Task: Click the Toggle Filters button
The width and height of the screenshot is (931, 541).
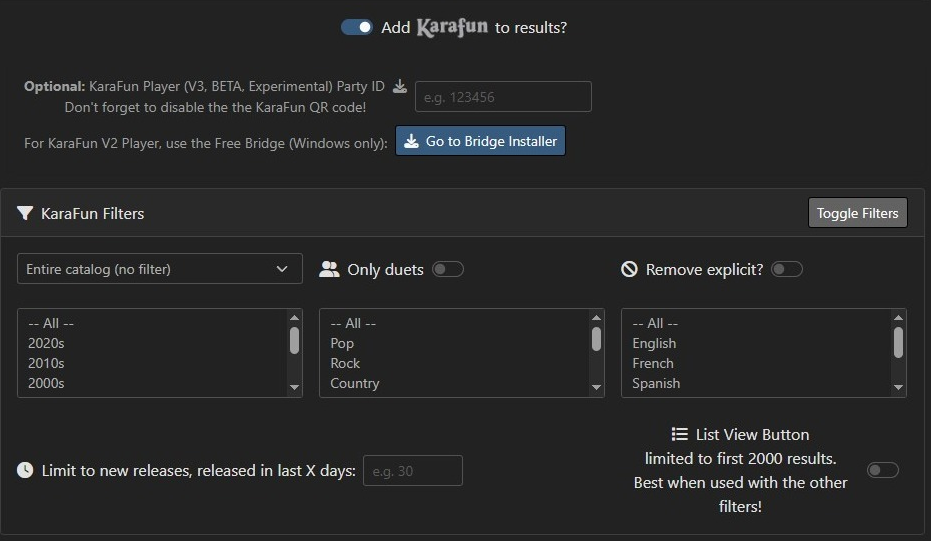Action: point(857,213)
